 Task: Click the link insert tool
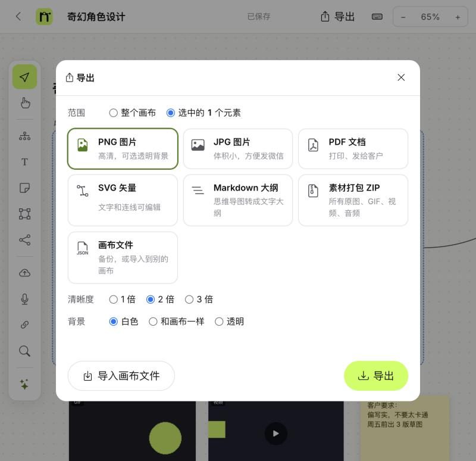(x=24, y=325)
